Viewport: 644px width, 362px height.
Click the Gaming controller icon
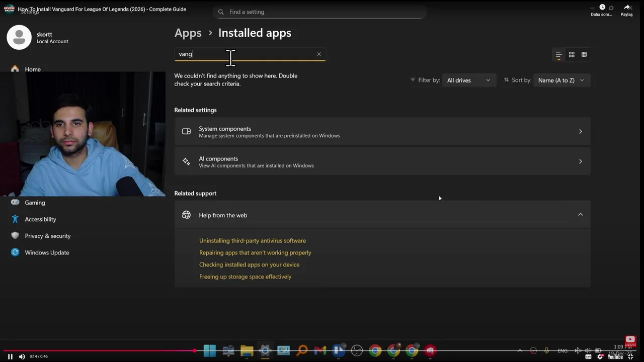(x=15, y=202)
